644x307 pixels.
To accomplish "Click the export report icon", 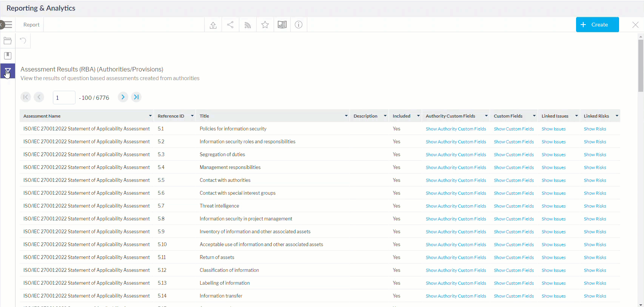I will coord(213,25).
